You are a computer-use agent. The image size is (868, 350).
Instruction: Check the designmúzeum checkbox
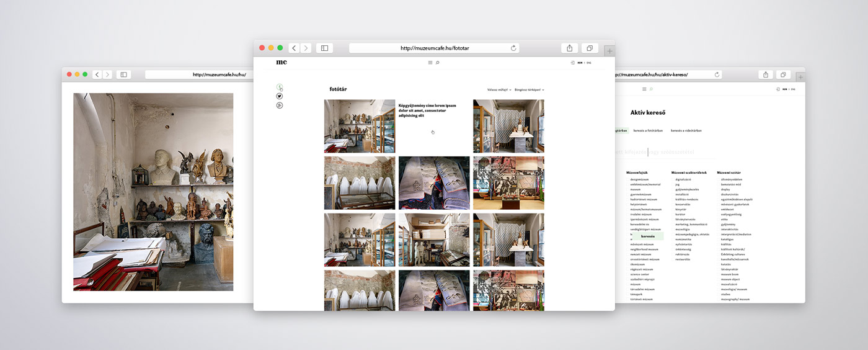(628, 179)
